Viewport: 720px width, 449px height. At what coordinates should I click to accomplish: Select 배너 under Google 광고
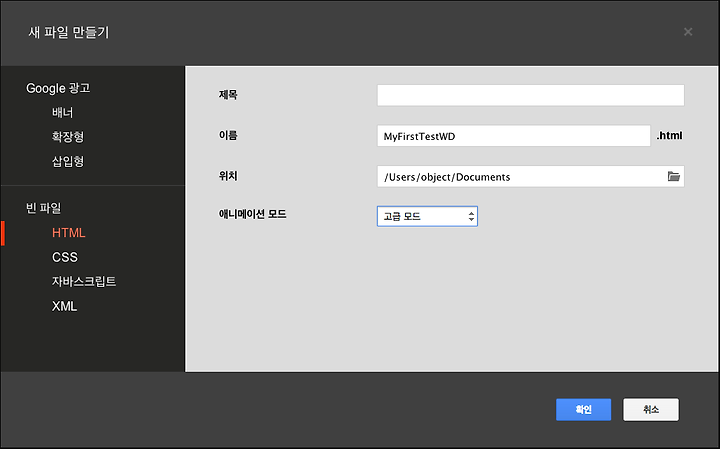tap(62, 112)
